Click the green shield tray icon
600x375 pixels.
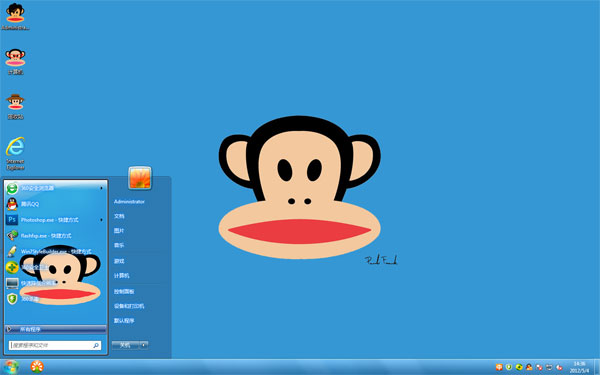click(509, 367)
